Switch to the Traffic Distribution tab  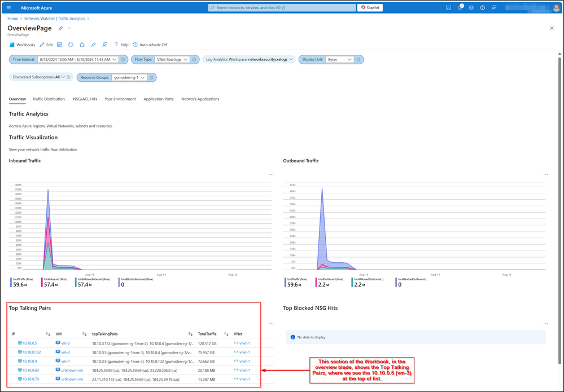[49, 99]
